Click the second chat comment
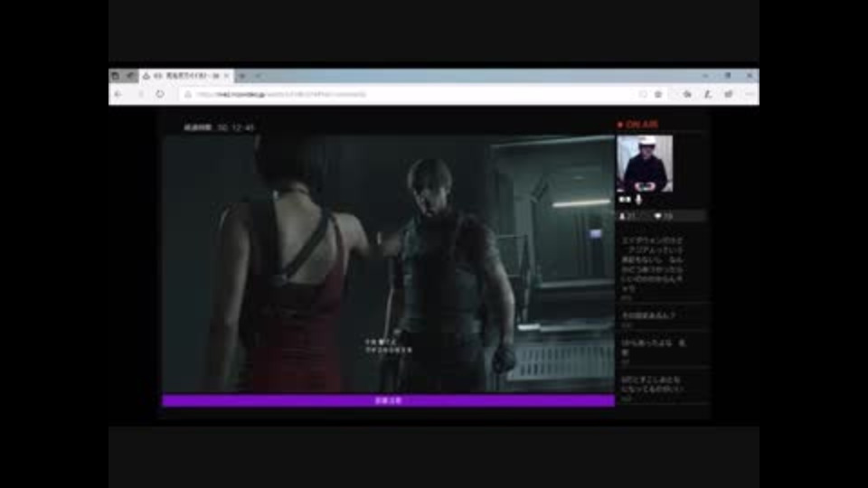The width and height of the screenshot is (868, 488). point(648,315)
